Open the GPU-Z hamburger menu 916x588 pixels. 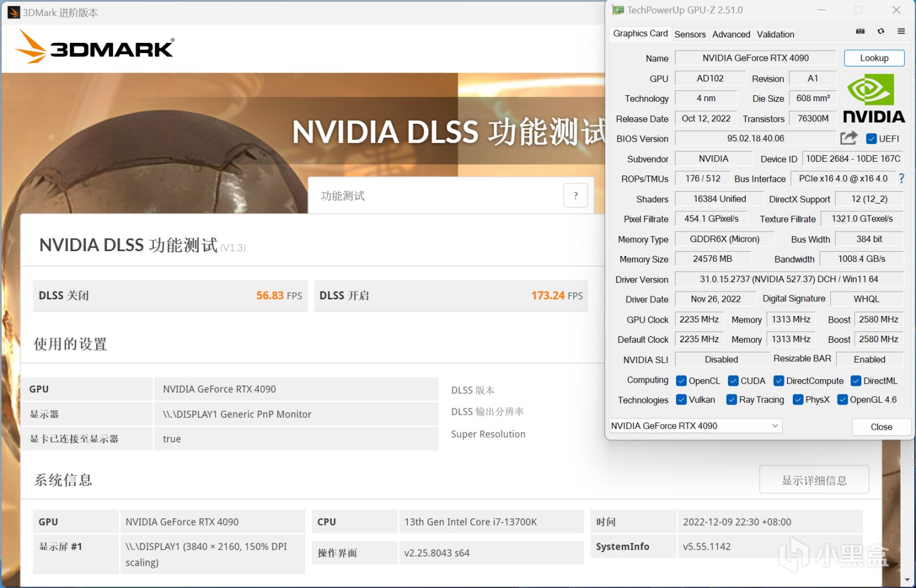point(901,32)
